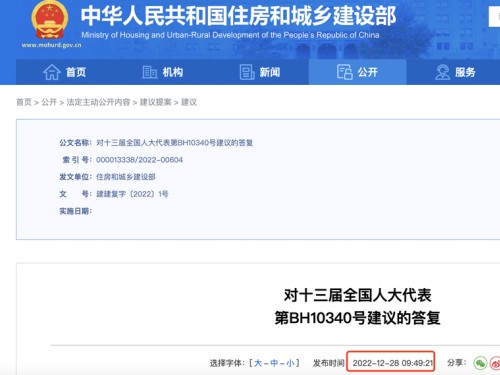The height and width of the screenshot is (375, 500).
Task: Click the publish time 2022-12-28 09:49:21
Action: pos(393,363)
